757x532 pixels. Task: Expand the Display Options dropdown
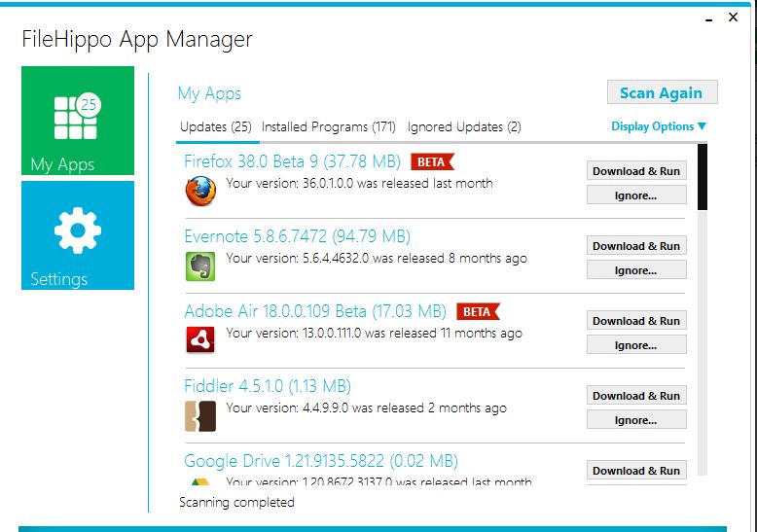click(x=659, y=126)
